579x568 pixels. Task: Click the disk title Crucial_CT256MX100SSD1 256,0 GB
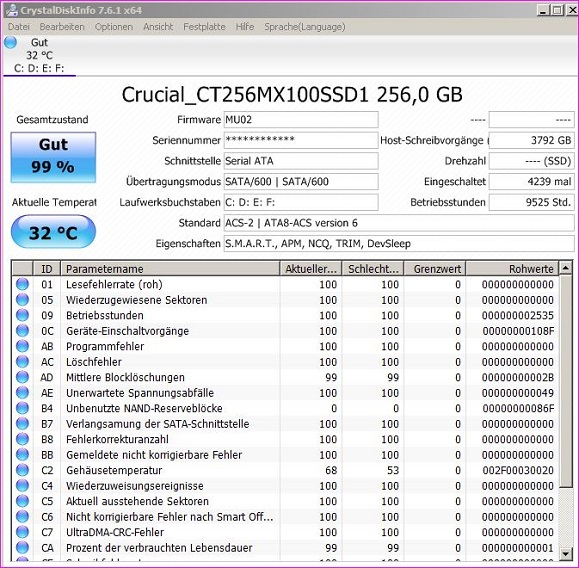point(292,95)
